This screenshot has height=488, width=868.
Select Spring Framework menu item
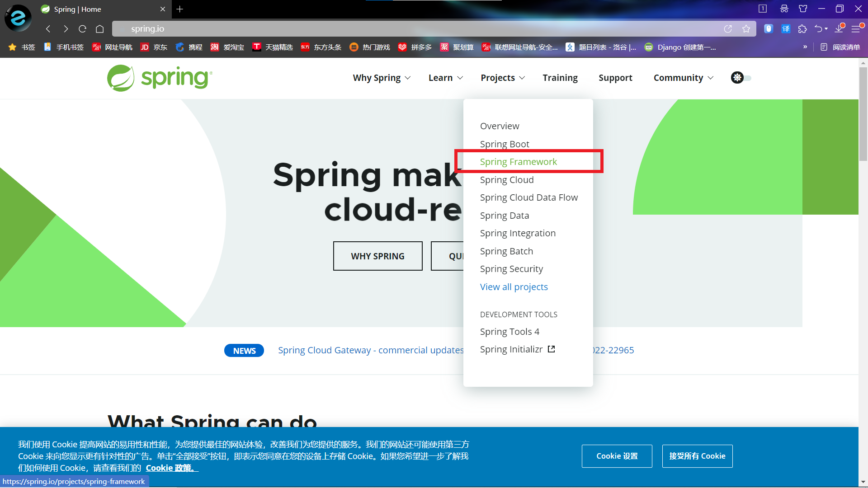coord(519,162)
